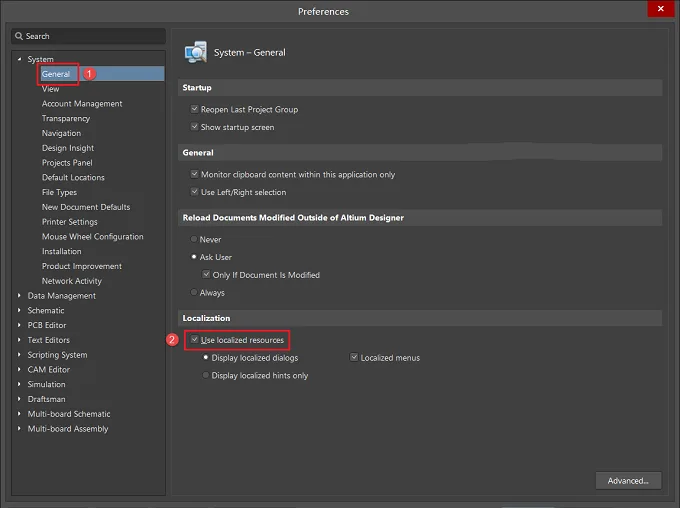
Task: Choose Always reload documents option
Action: click(x=194, y=292)
